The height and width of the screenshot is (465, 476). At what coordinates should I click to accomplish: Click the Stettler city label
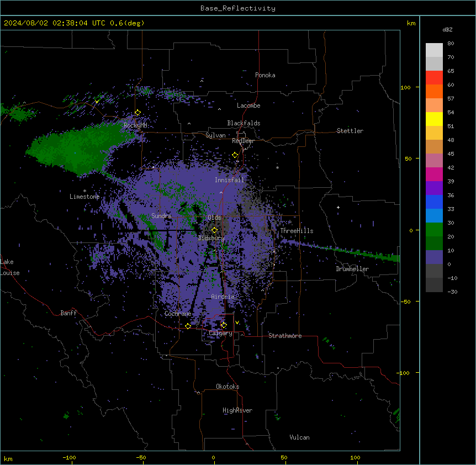point(350,131)
